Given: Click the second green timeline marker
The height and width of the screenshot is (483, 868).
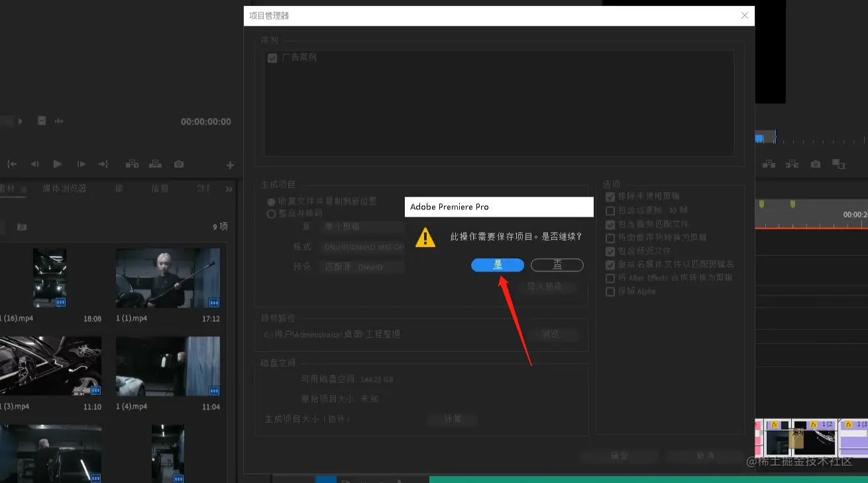Looking at the screenshot, I should [792, 204].
